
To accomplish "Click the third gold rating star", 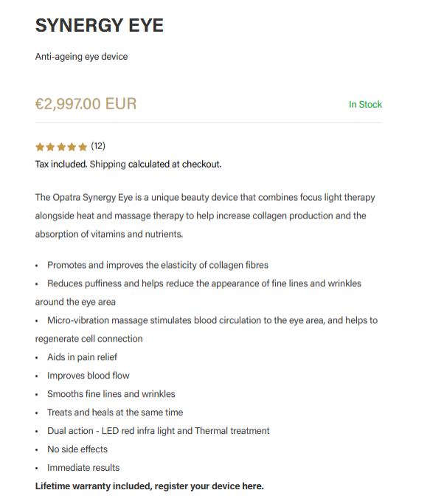I will [x=61, y=147].
